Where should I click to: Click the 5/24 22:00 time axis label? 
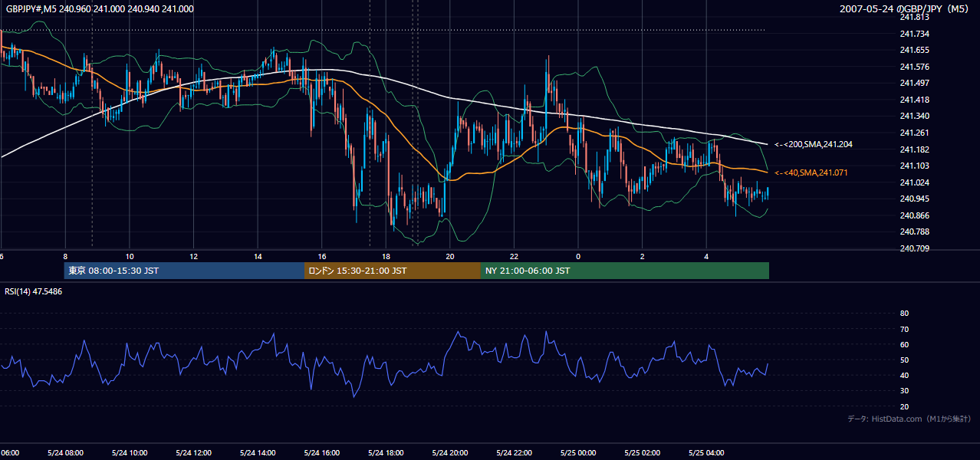point(514,452)
